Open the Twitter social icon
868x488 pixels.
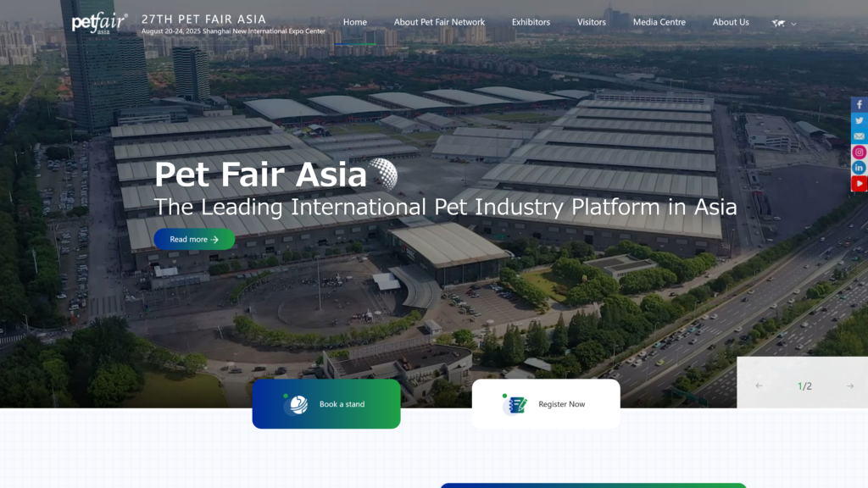point(860,120)
